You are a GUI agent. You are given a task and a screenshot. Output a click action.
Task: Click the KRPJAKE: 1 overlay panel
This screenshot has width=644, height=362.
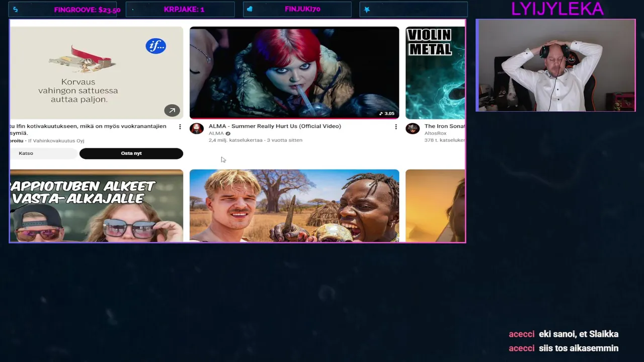coord(180,10)
